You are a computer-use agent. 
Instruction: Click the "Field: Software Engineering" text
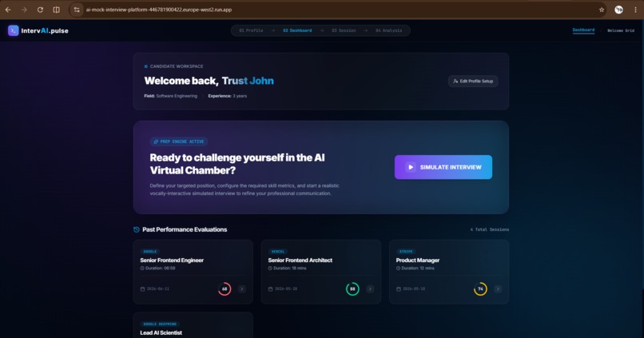[x=170, y=96]
